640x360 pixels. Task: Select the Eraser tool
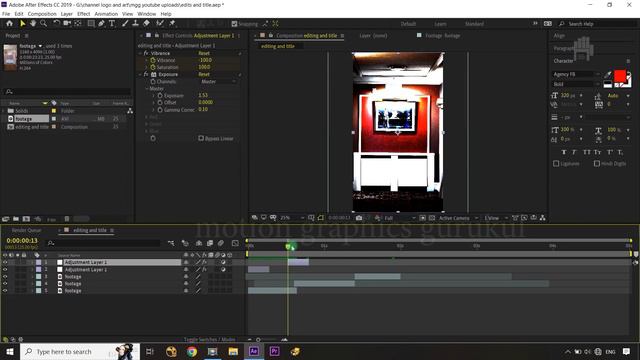146,24
